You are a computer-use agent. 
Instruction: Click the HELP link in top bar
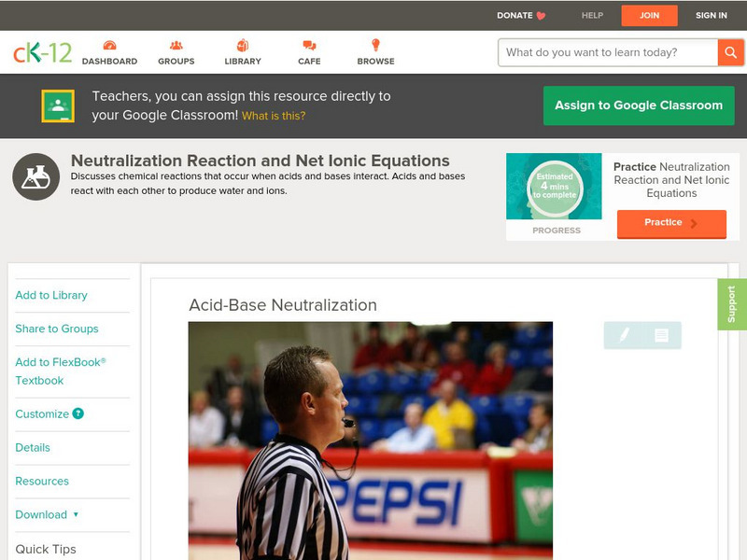pos(592,16)
